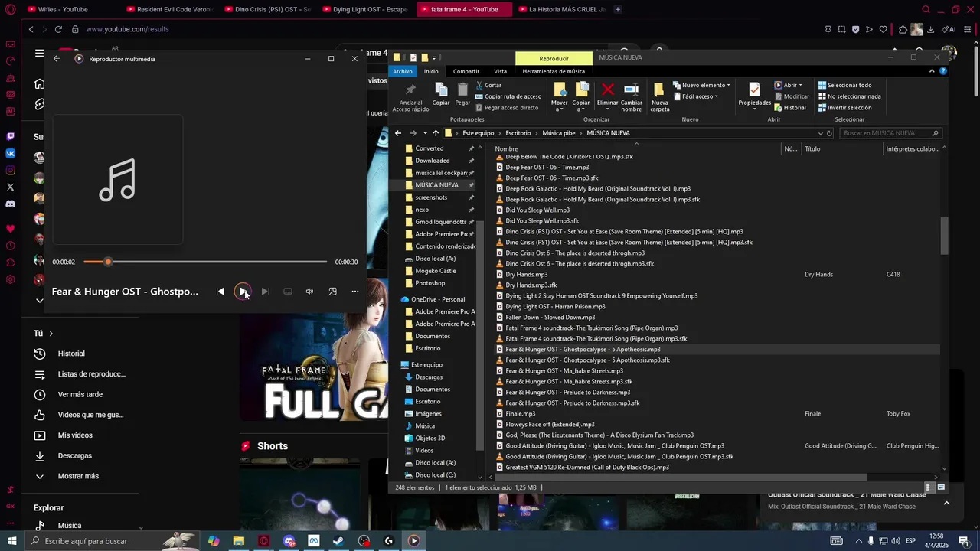Expand Mostrar más in the YouTube sidebar
Screen dimensions: 980x551
tap(78, 476)
